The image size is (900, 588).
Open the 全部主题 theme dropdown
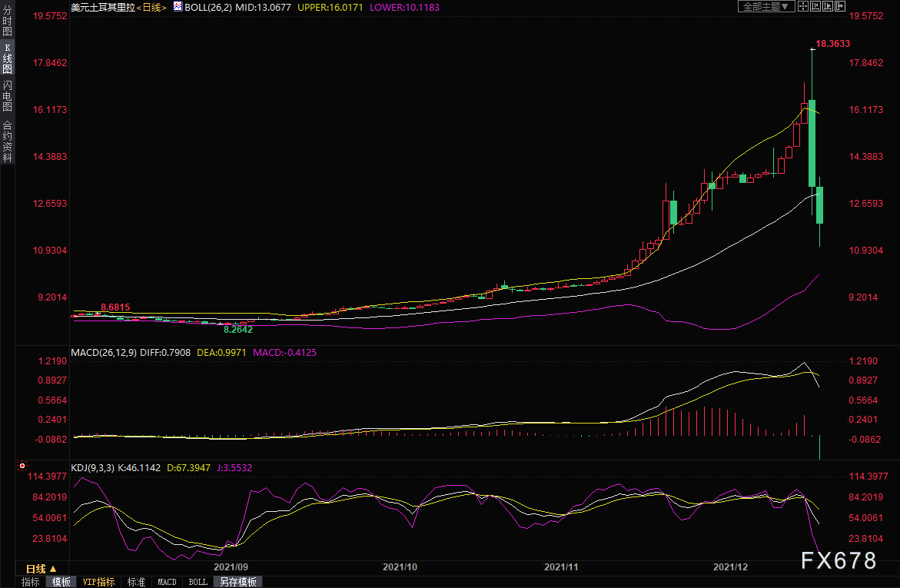pyautogui.click(x=765, y=6)
